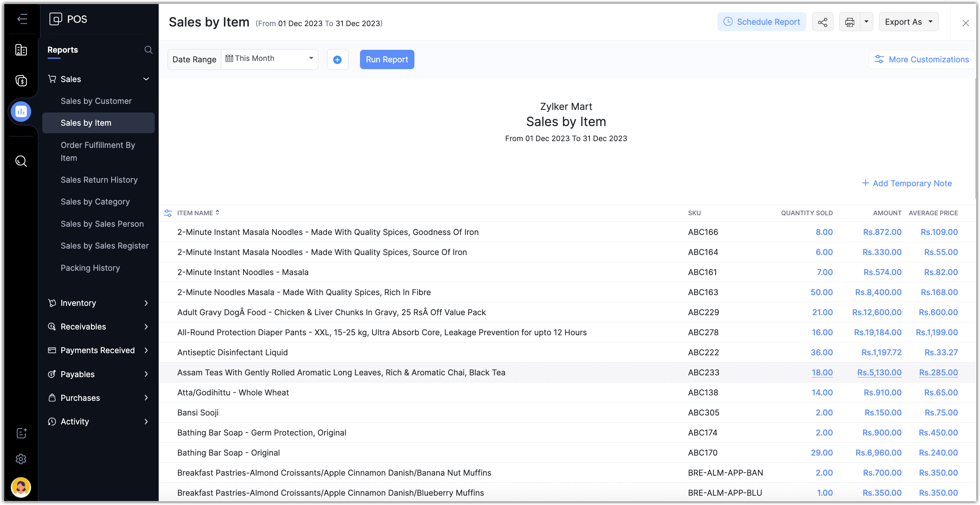
Task: Open the Export As dropdown
Action: tap(908, 22)
